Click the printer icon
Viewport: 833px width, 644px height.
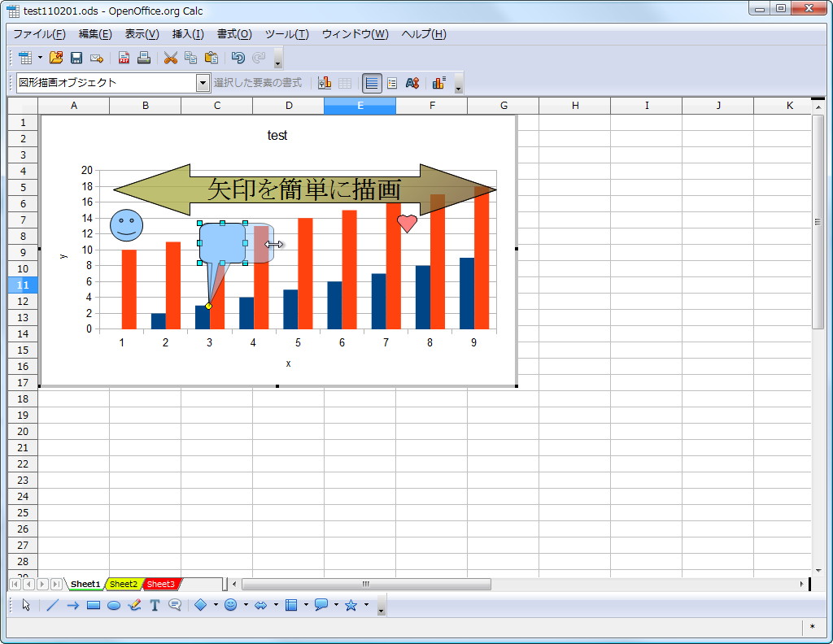[x=144, y=58]
